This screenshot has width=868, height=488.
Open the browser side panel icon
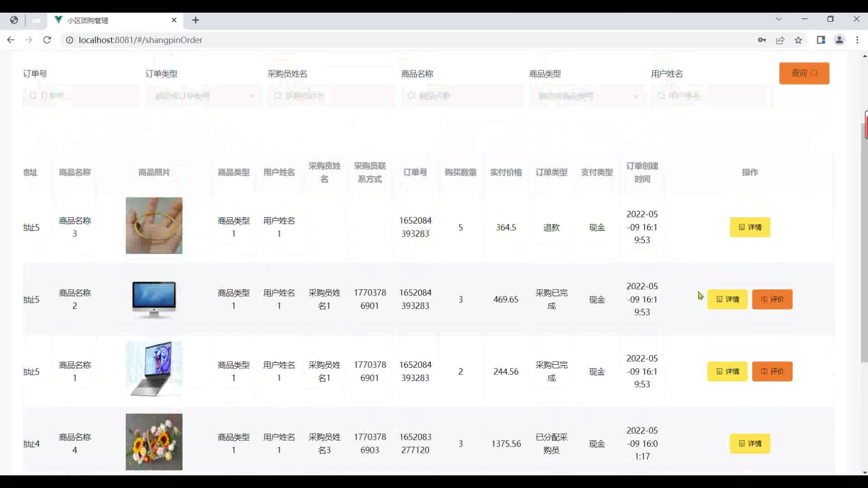[x=821, y=40]
